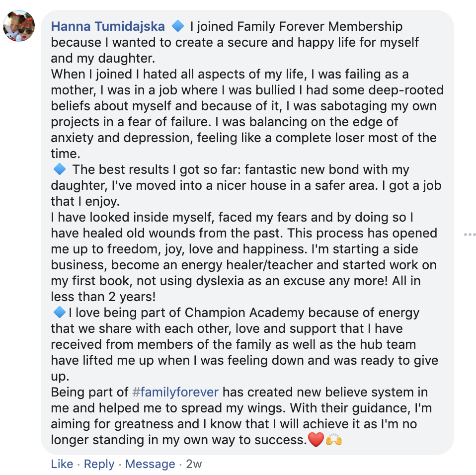Screen dimensions: 476x475
Task: Open Hanna Tumidajska's profile via name link
Action: click(x=109, y=26)
